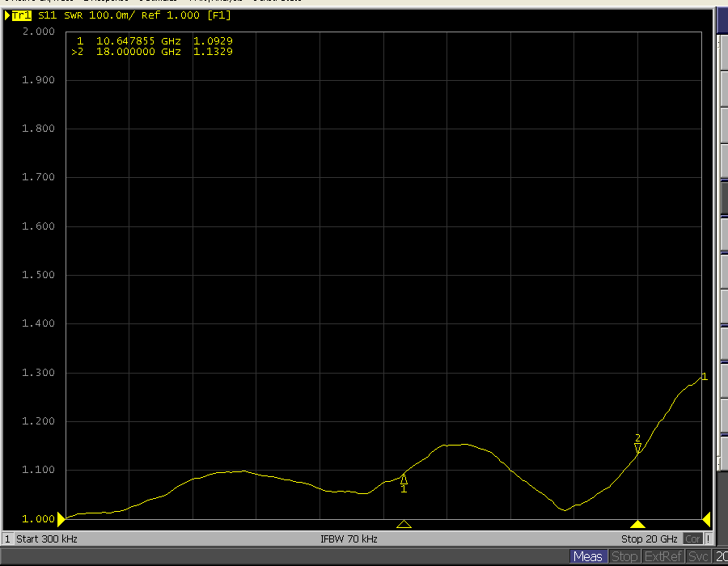Click the channel 1 indicator in status bar

tap(7, 539)
